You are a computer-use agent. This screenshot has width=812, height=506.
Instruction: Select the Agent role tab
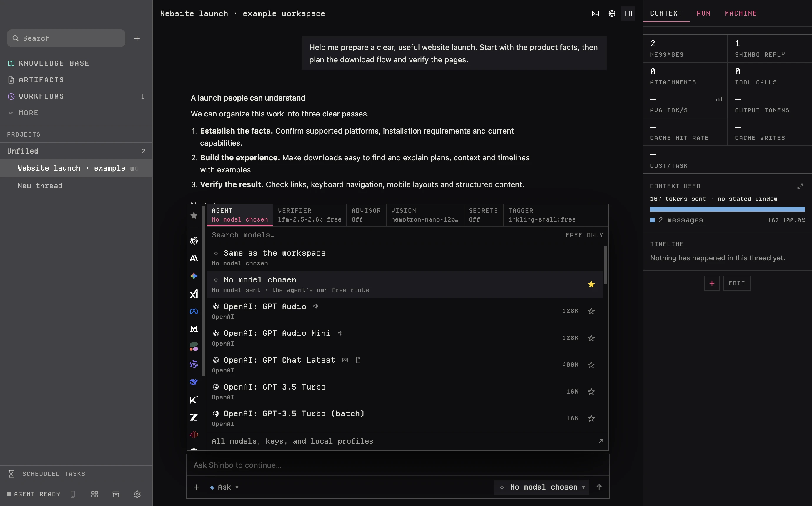pyautogui.click(x=239, y=215)
